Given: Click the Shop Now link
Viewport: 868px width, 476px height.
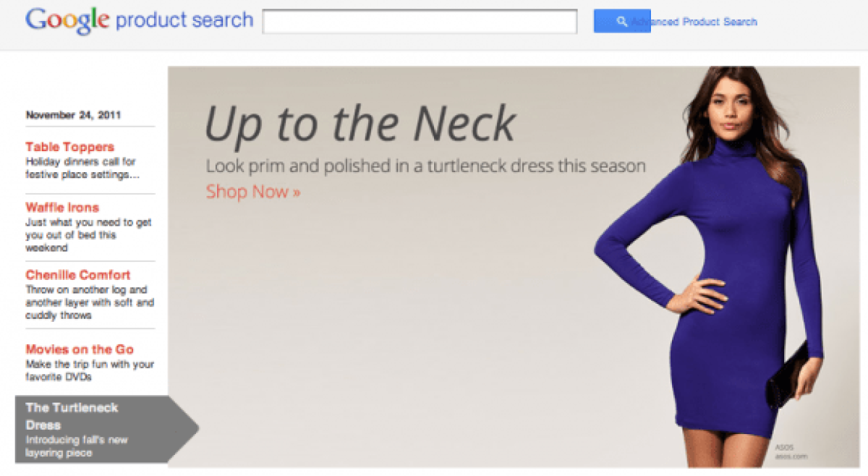Looking at the screenshot, I should (x=253, y=192).
